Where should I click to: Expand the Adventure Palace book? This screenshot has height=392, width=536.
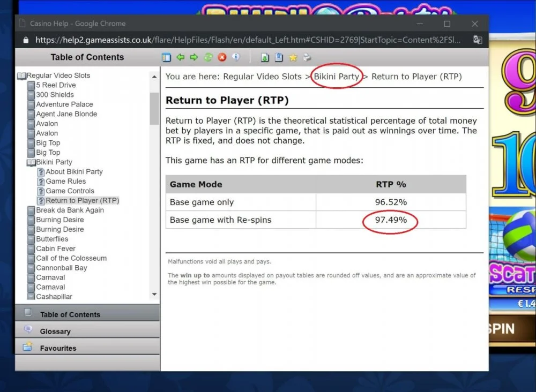click(31, 104)
